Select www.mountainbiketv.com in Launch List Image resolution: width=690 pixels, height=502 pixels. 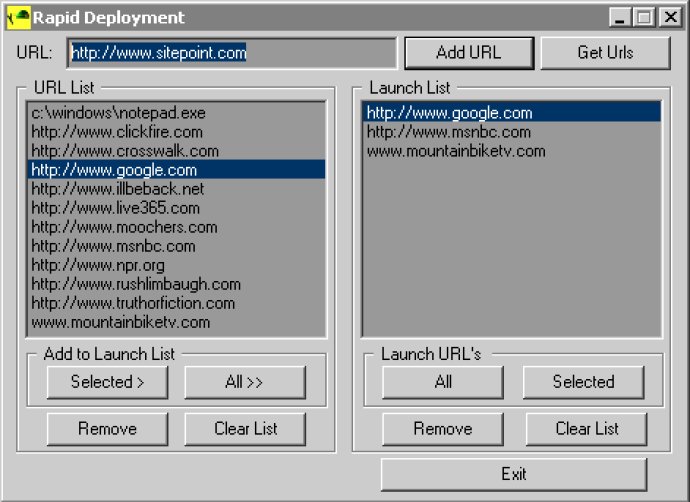click(x=511, y=151)
